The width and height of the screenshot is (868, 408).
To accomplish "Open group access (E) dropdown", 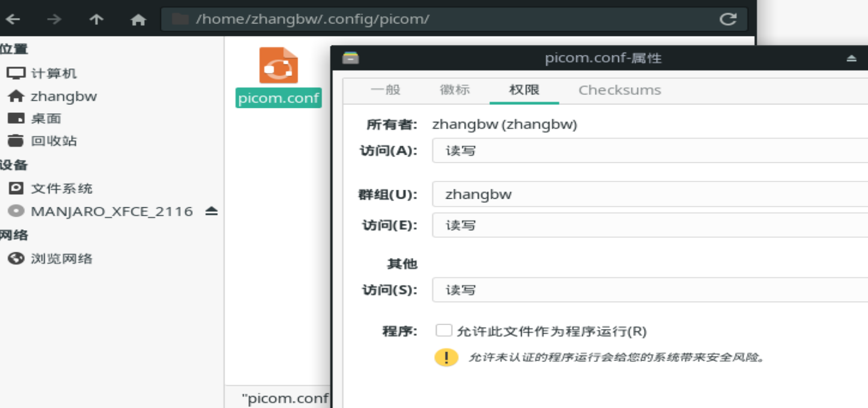I will pyautogui.click(x=650, y=225).
